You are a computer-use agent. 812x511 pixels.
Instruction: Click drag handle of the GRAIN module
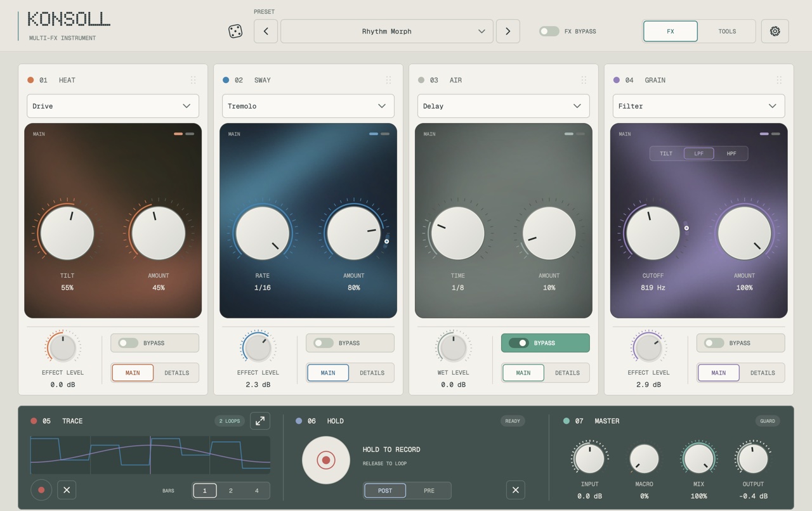[x=779, y=80]
